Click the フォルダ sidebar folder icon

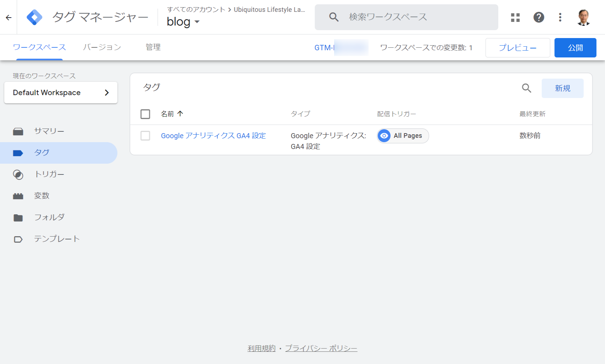click(x=18, y=218)
